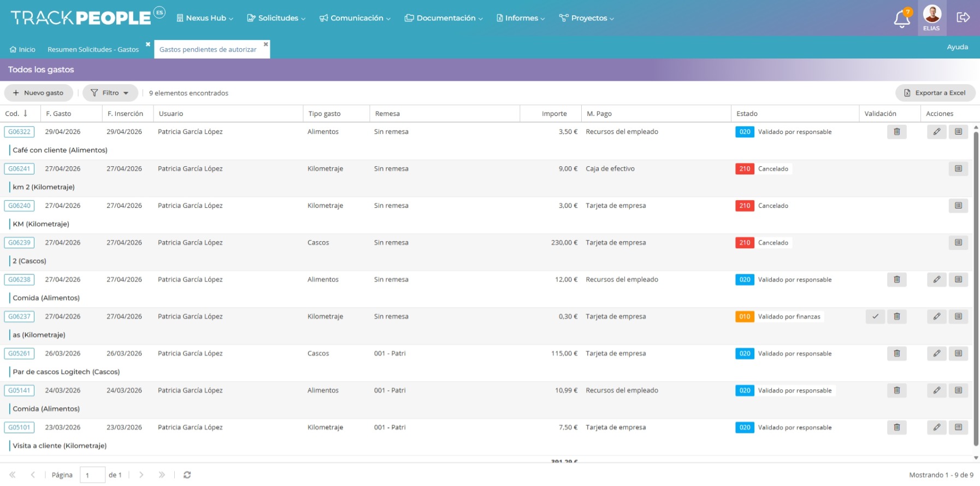Open expense code G05101
Image resolution: width=980 pixels, height=486 pixels.
click(19, 428)
